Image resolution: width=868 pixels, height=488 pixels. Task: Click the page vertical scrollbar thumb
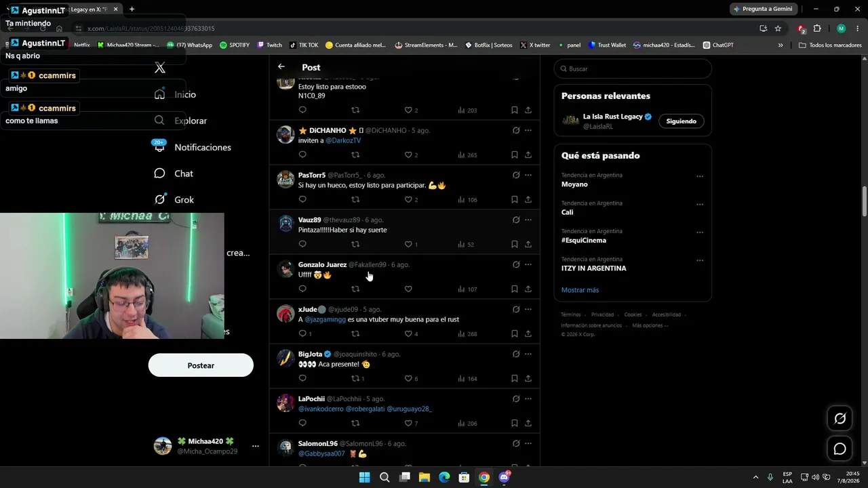click(865, 201)
